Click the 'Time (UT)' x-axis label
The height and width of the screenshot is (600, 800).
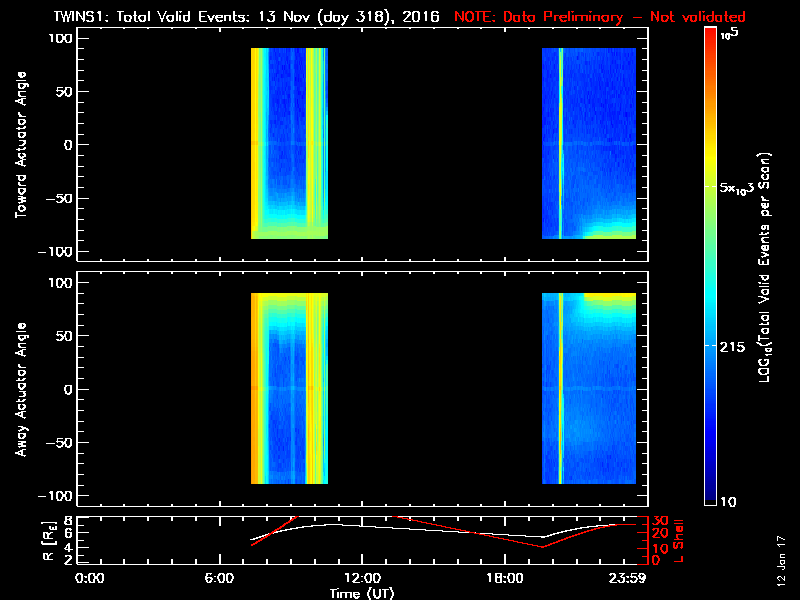(x=362, y=592)
